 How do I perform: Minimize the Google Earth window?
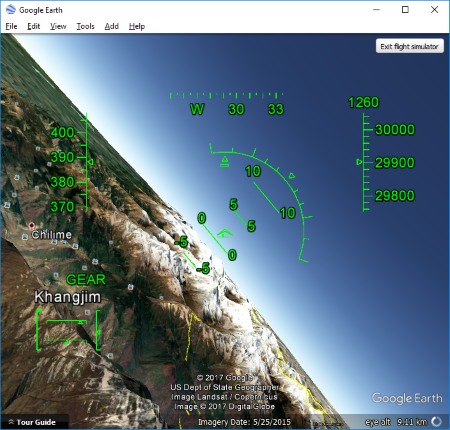pyautogui.click(x=376, y=10)
